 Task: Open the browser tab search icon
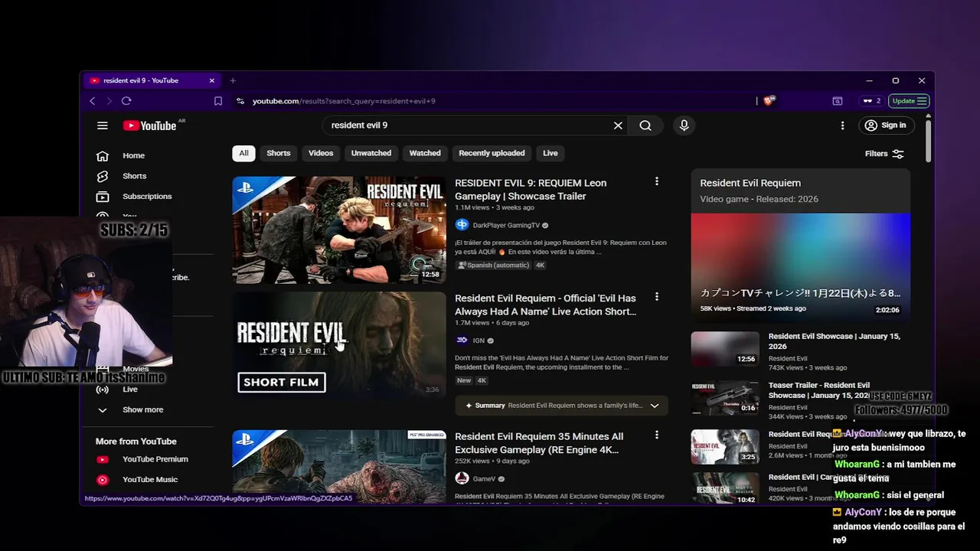(838, 101)
